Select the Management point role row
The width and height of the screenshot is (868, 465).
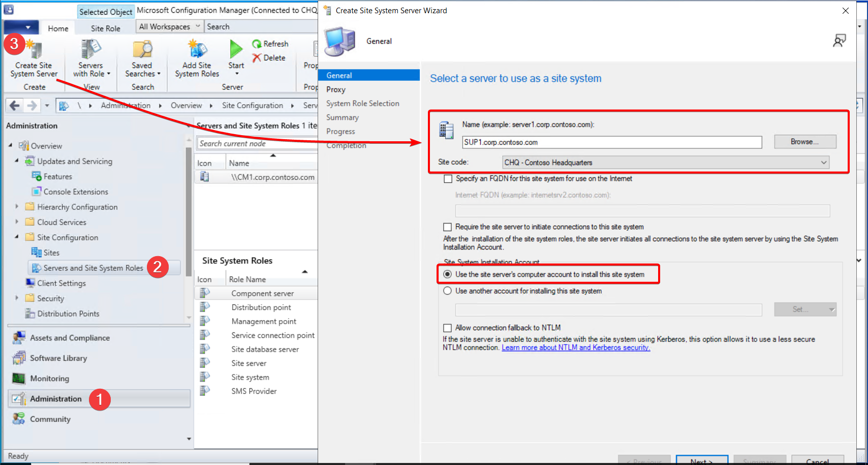pos(256,321)
